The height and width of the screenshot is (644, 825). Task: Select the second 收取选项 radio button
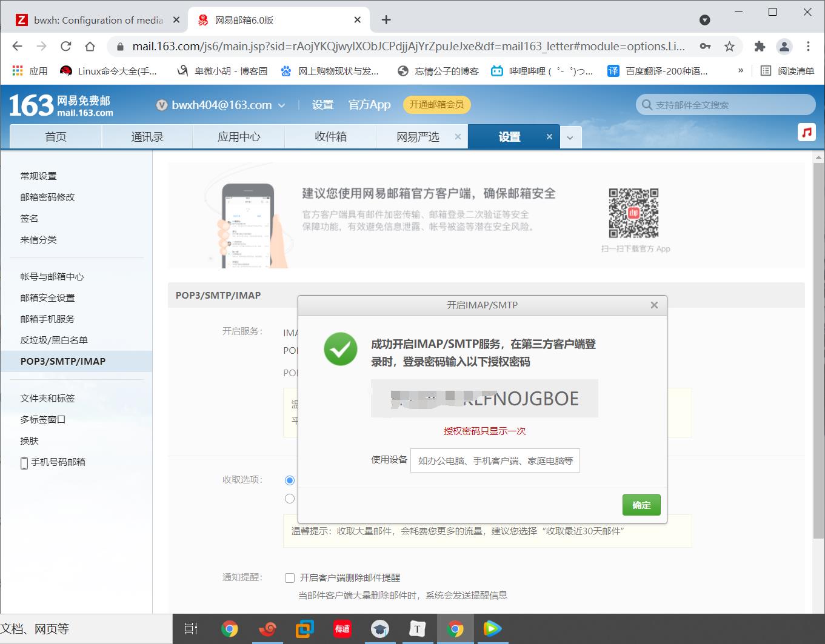click(290, 499)
